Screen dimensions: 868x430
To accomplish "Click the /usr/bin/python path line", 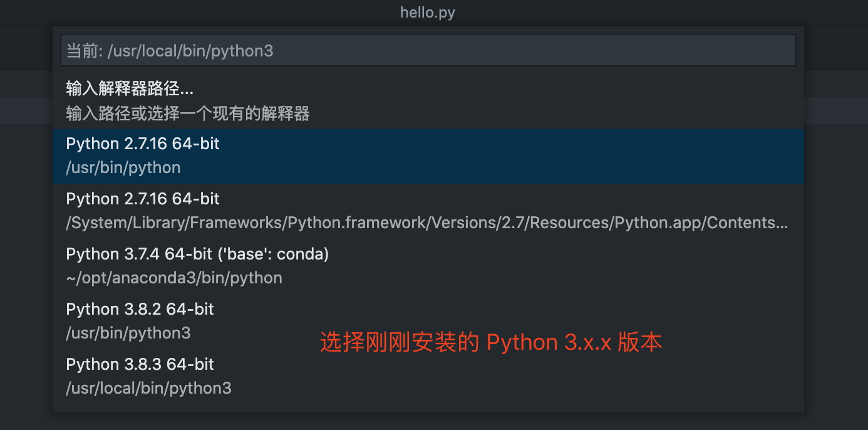I will tap(123, 168).
